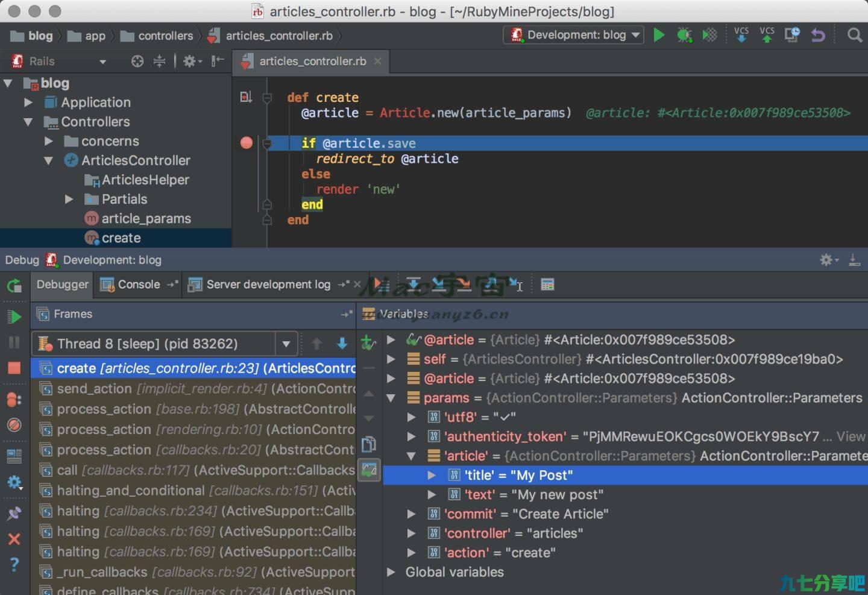Stop the debug session red square
868x595 pixels.
click(14, 368)
